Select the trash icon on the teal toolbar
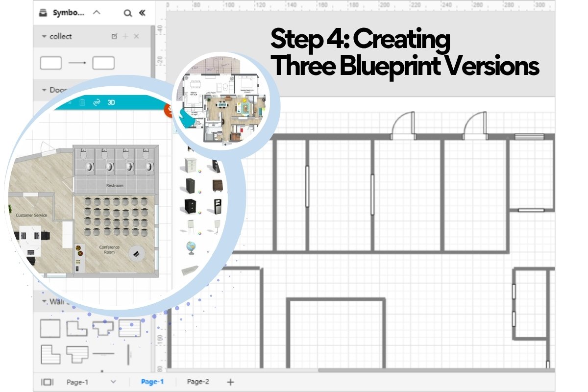The height and width of the screenshot is (392, 588). pos(82,103)
